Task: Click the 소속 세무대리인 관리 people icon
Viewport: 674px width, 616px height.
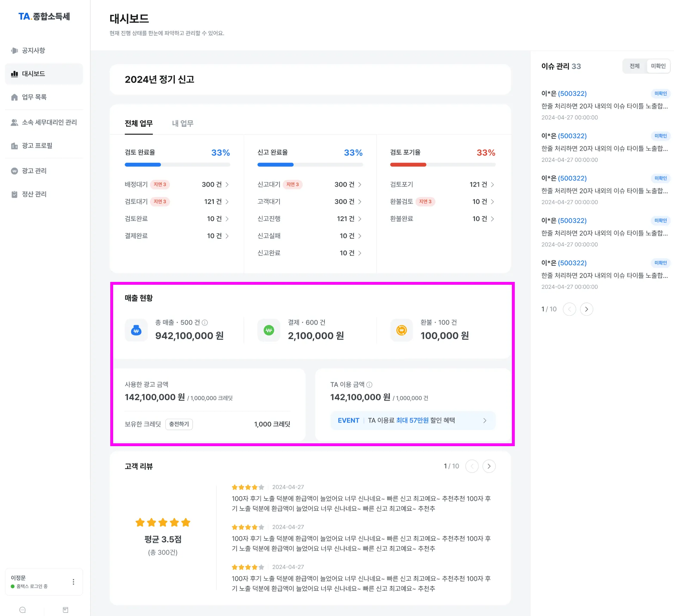Action: pos(14,122)
